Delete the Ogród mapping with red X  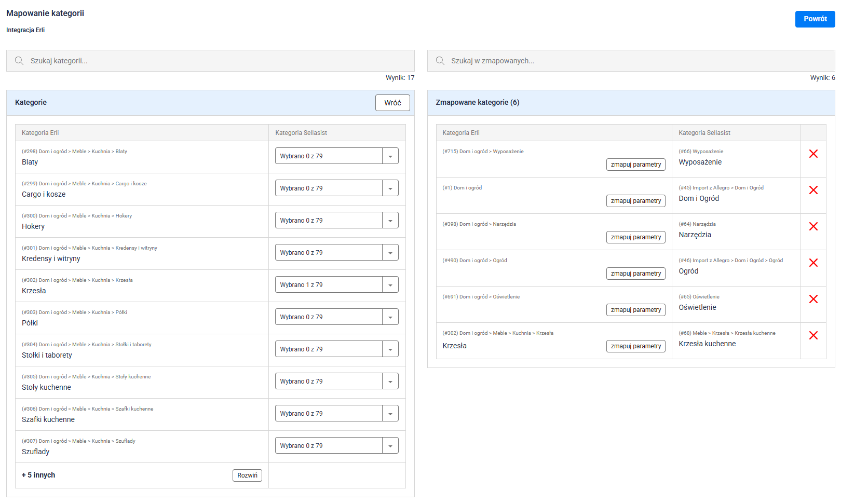[813, 263]
